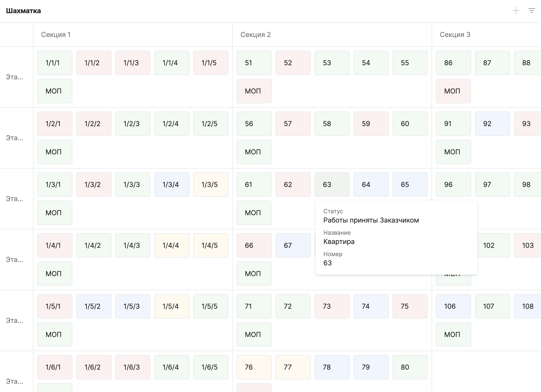Image resolution: width=541 pixels, height=392 pixels.
Task: Click apartment cell 1/6/5
Action: (211, 367)
